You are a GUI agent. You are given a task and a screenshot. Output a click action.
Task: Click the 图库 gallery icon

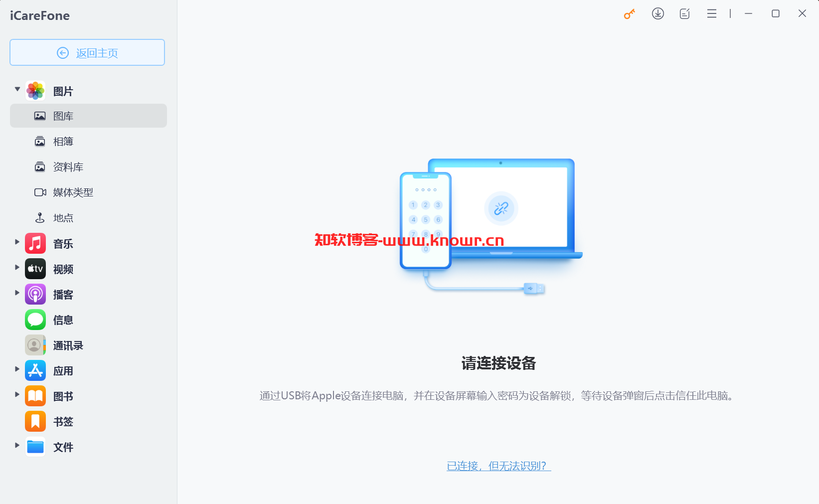(40, 116)
